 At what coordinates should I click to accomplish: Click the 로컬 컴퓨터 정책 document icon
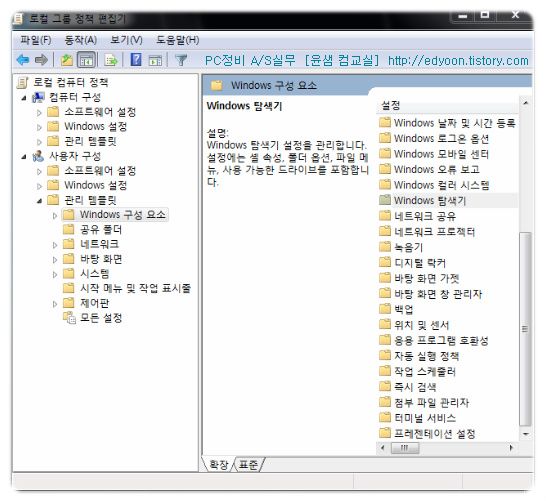(23, 82)
